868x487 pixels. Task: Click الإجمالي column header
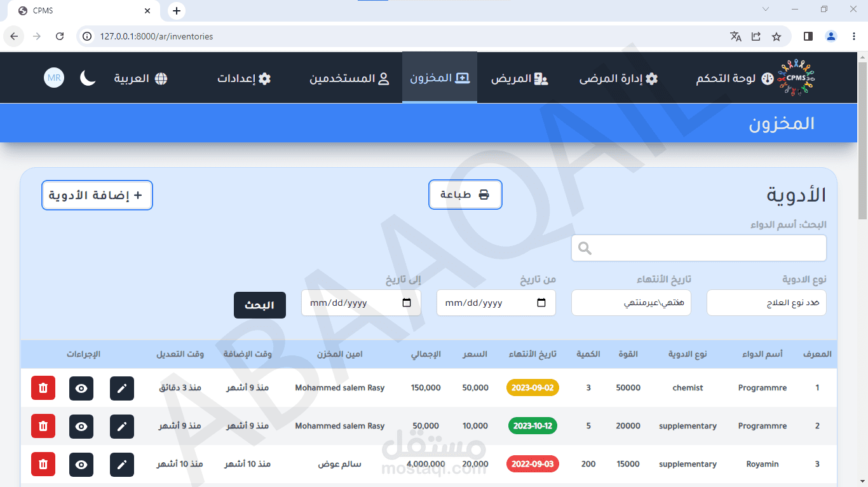[x=426, y=354]
